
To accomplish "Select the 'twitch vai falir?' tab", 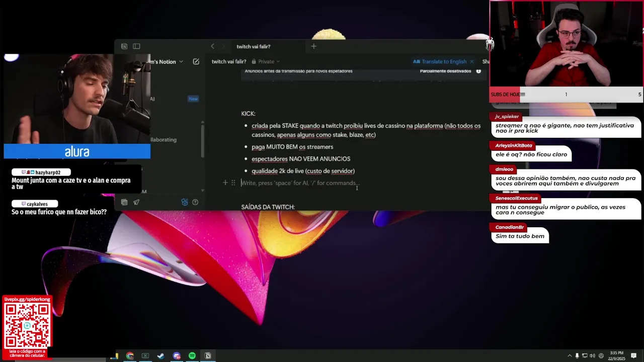I will (x=254, y=46).
